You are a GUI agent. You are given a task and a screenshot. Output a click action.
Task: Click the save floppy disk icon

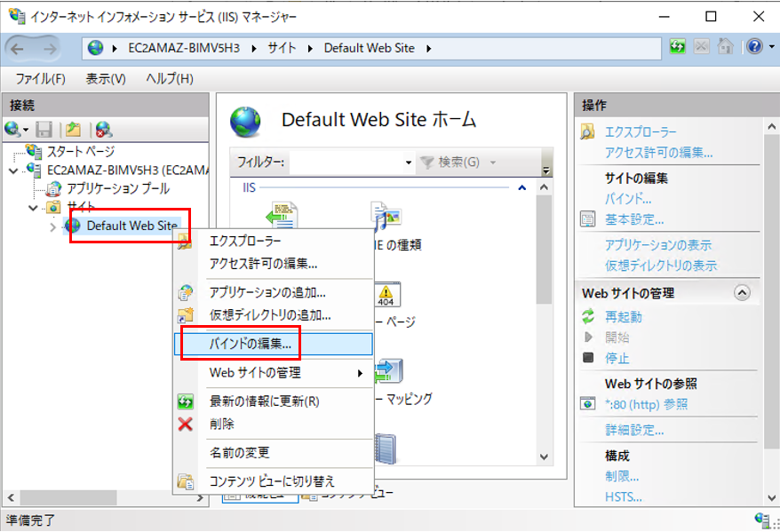pos(44,130)
